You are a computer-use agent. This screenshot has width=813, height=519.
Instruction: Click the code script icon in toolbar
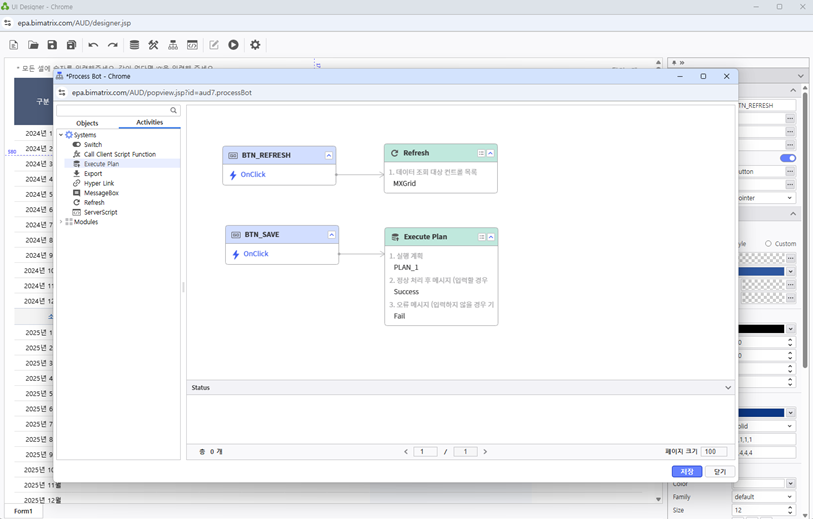[192, 45]
